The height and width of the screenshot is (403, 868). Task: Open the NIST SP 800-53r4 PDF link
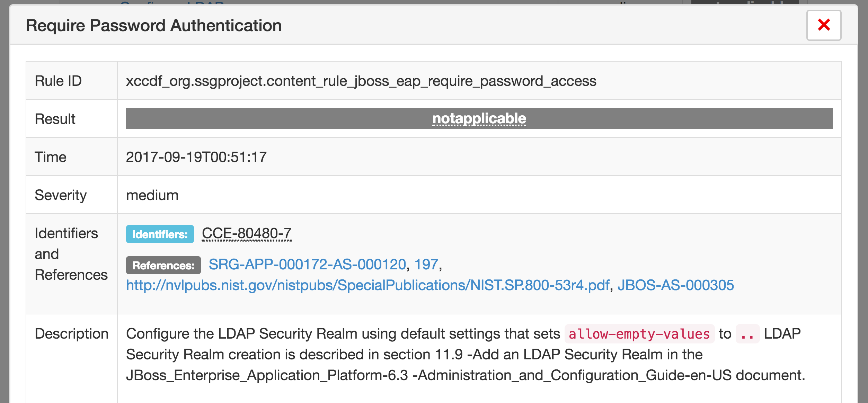[367, 285]
